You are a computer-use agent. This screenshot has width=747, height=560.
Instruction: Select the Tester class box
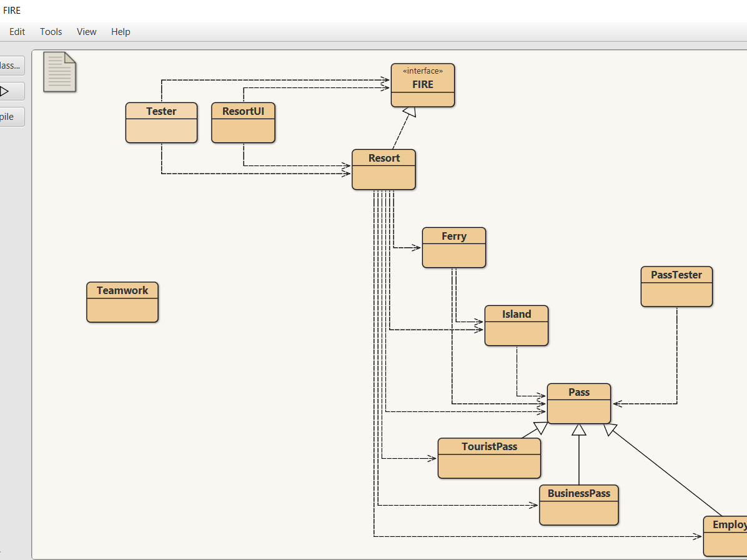pyautogui.click(x=162, y=122)
